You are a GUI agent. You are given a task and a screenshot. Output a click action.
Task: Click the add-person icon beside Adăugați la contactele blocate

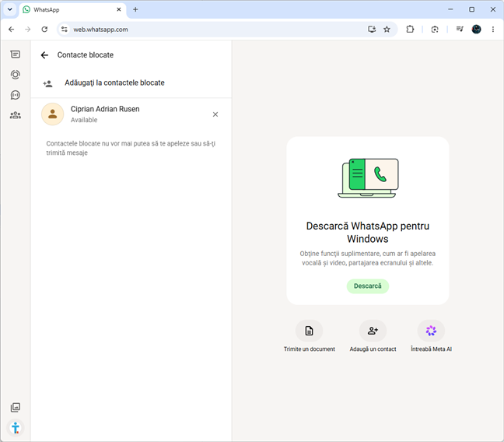[48, 84]
